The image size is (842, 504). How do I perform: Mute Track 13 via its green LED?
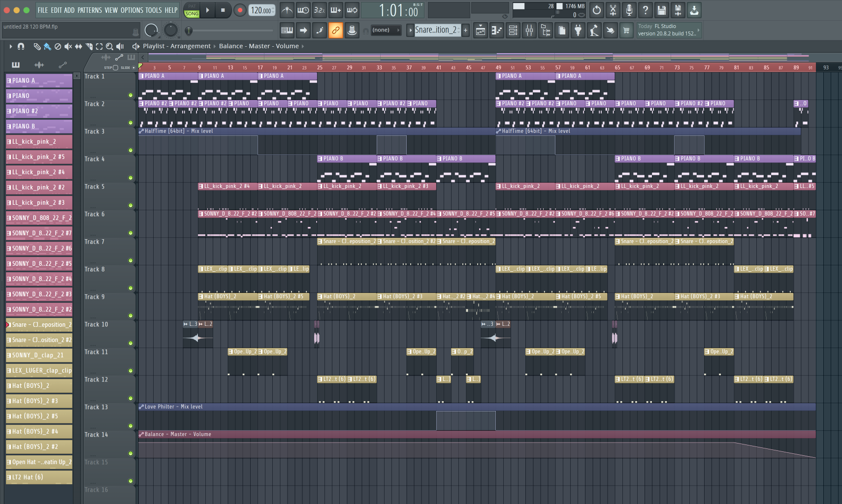pyautogui.click(x=130, y=426)
